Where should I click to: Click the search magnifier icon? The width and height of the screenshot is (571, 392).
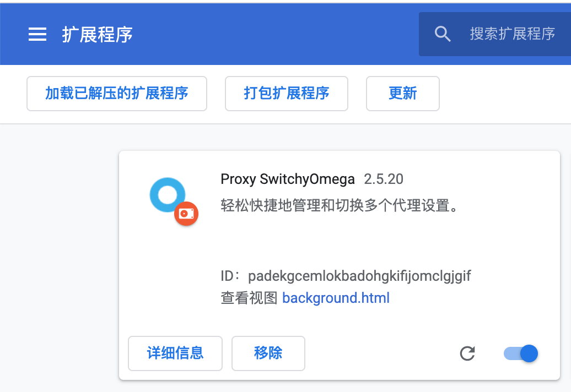pyautogui.click(x=443, y=34)
